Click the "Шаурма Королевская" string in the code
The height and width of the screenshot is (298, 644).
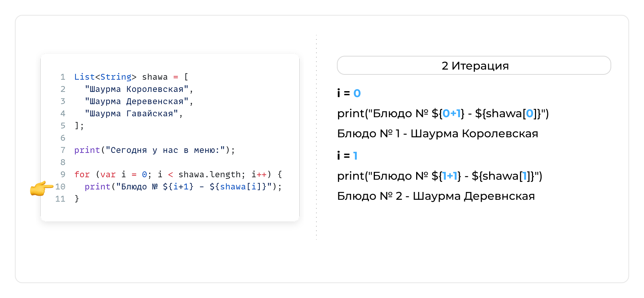[137, 89]
